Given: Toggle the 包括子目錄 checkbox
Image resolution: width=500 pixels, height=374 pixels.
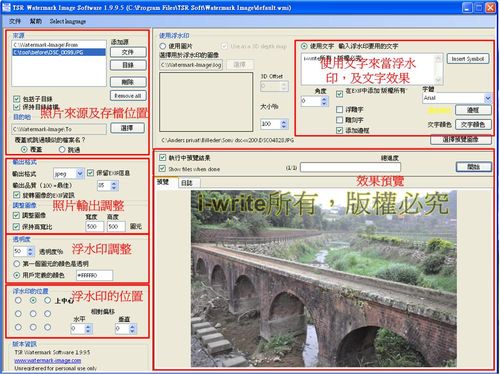Looking at the screenshot, I should (16, 99).
